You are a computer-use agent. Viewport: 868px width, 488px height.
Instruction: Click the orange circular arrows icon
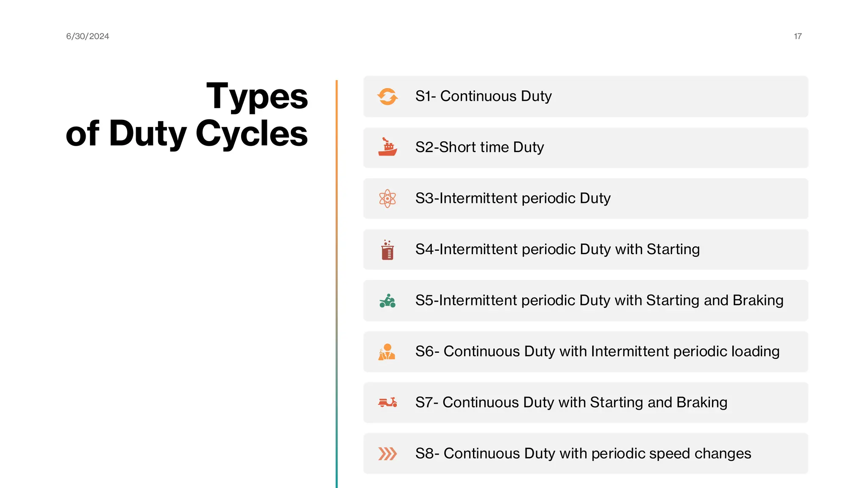[x=387, y=97]
